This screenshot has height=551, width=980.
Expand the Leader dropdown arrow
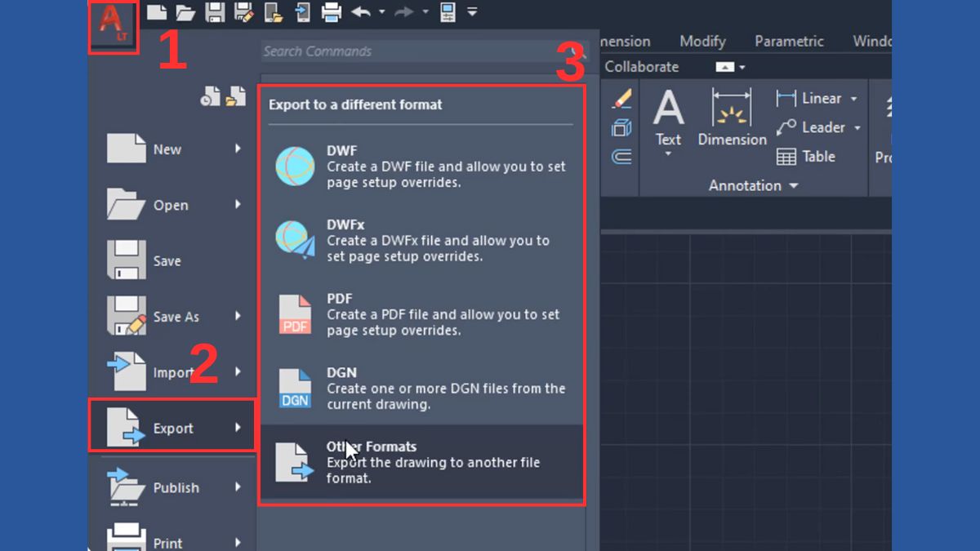(857, 128)
